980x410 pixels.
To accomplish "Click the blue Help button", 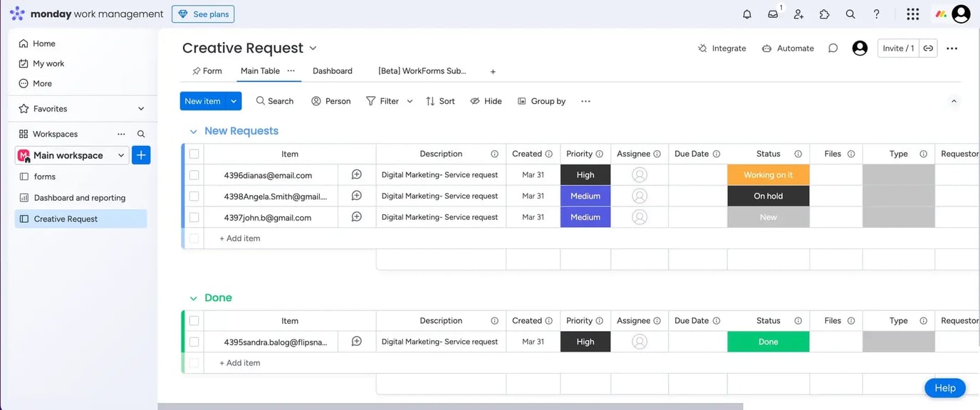I will coord(945,388).
